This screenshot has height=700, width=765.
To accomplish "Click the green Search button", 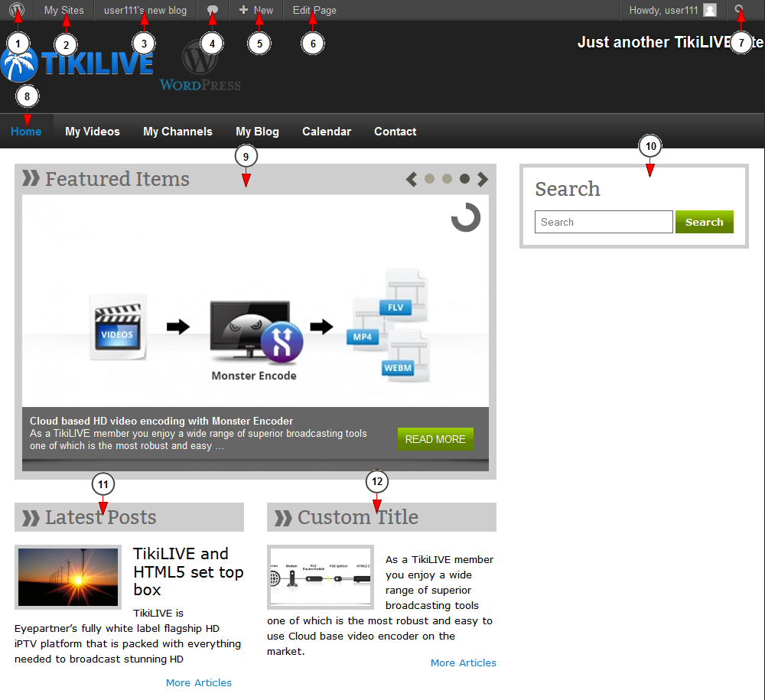I will [704, 222].
